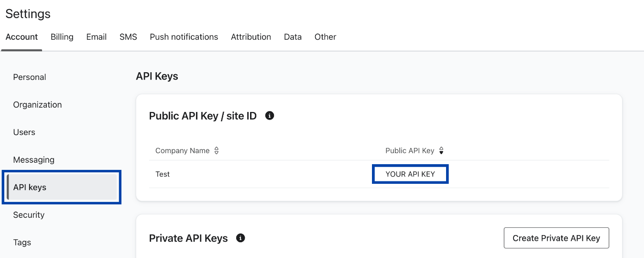Switch to the Other tab
This screenshot has width=644, height=258.
point(325,37)
